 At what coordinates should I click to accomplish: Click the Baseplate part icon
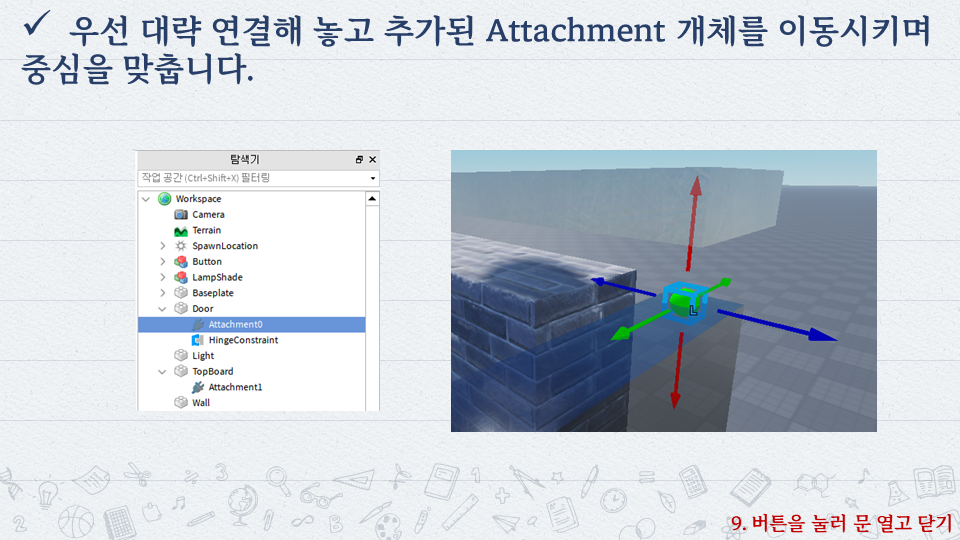pos(181,293)
